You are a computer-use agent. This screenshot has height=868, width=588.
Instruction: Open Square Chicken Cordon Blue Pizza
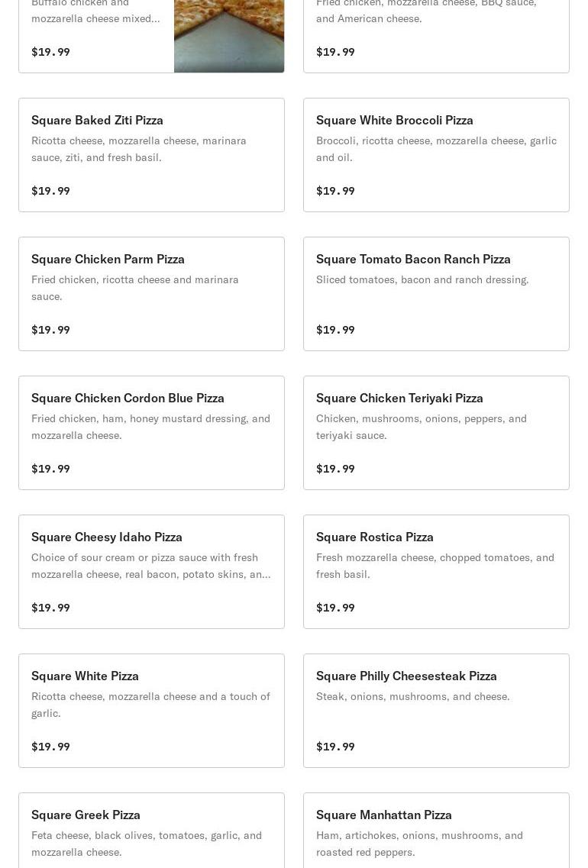[128, 399]
